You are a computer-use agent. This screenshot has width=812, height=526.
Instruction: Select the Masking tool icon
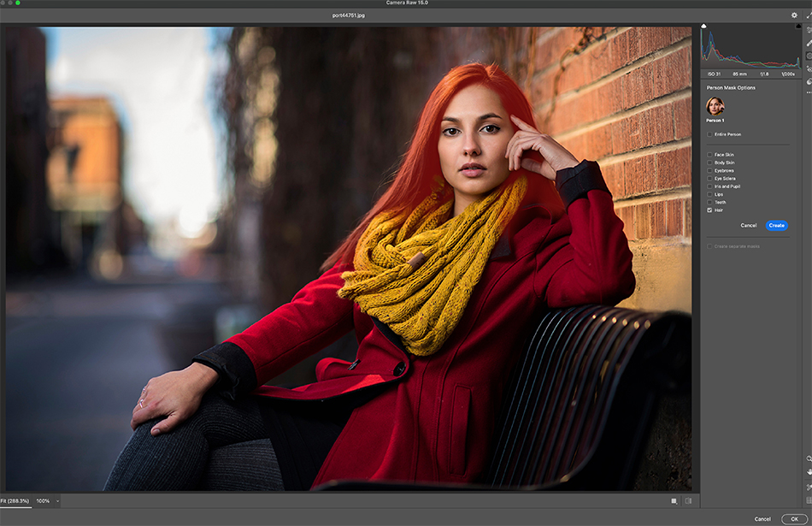pyautogui.click(x=809, y=56)
